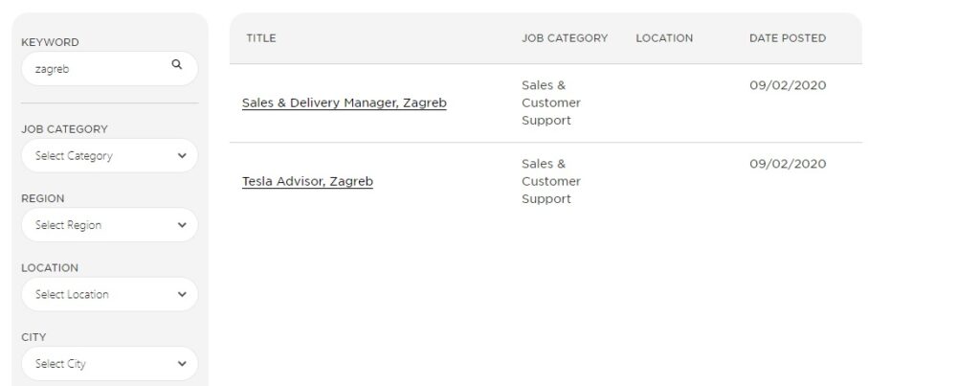Focus the Keyword input containing 'zagreb'
This screenshot has width=980, height=386.
tap(96, 69)
